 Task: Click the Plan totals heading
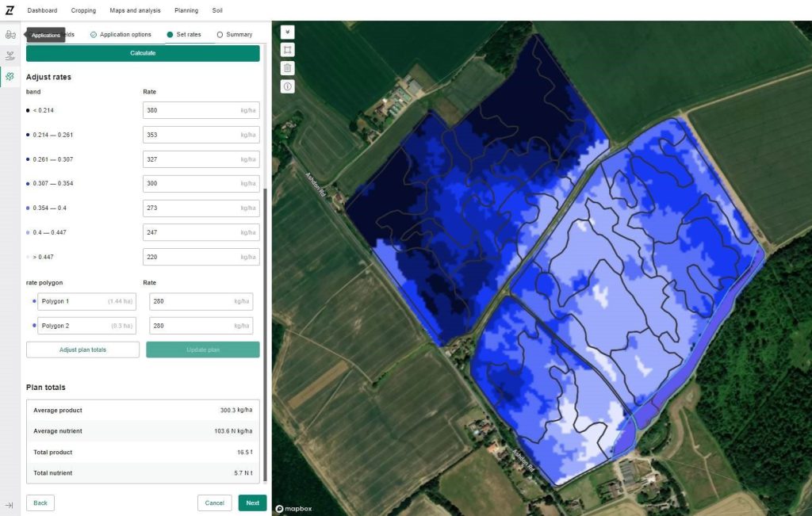point(45,388)
